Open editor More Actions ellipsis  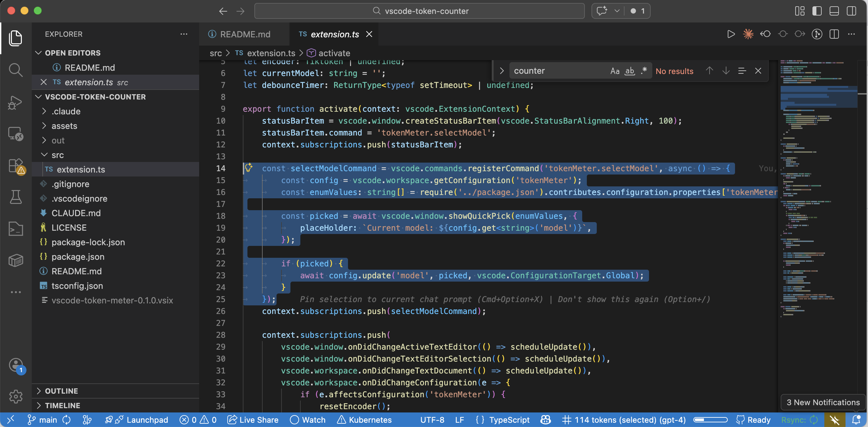pos(851,34)
